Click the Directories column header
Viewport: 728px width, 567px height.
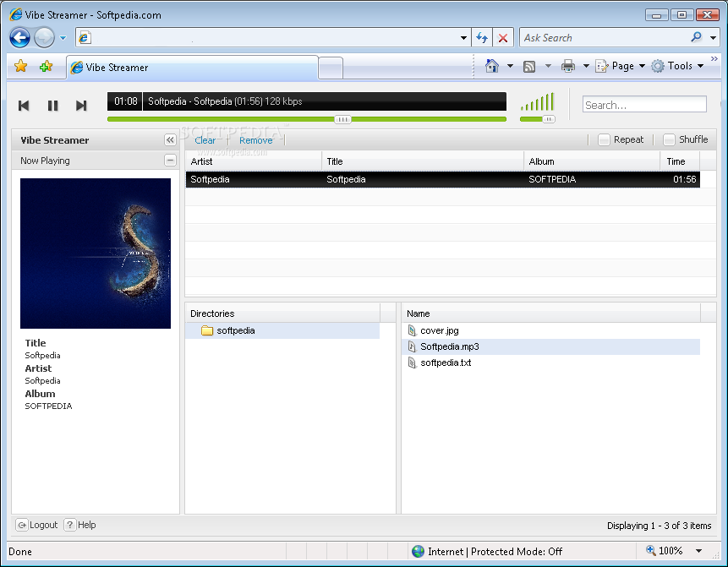[282, 313]
